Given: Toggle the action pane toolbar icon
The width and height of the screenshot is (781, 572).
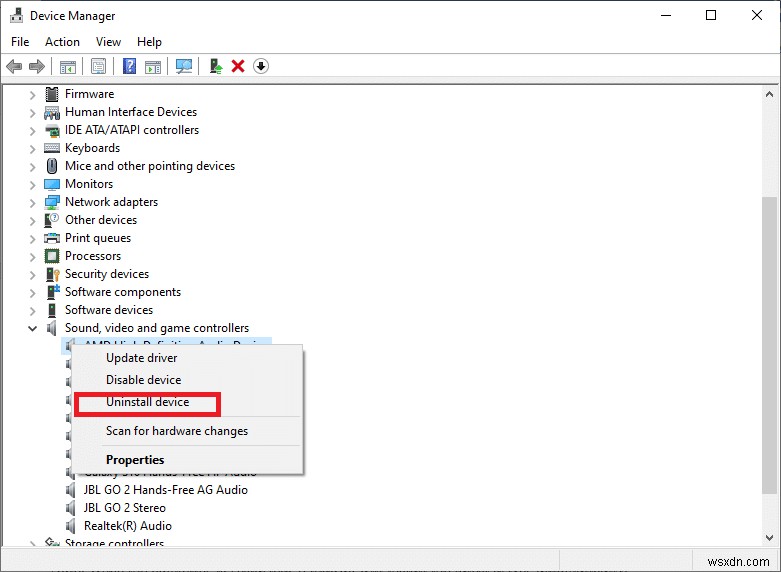Looking at the screenshot, I should pyautogui.click(x=153, y=66).
